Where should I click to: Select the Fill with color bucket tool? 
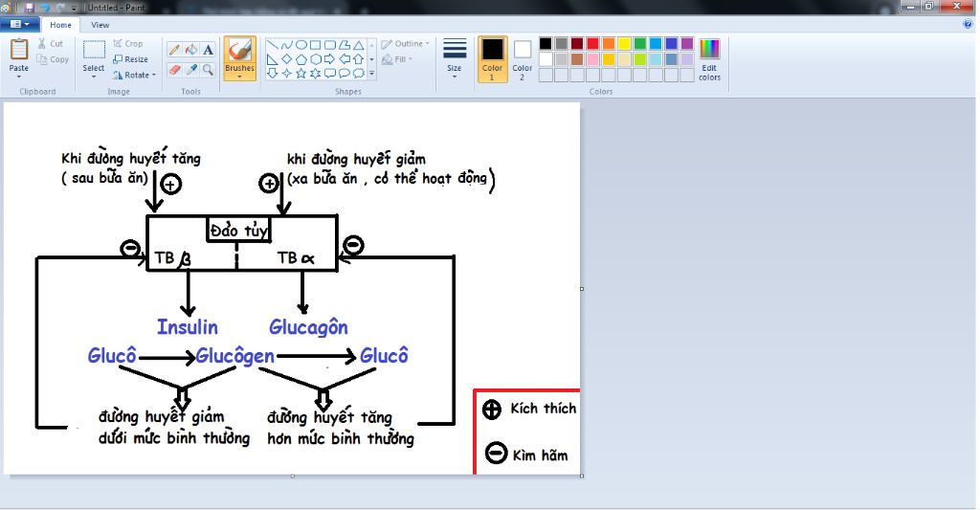tap(191, 50)
